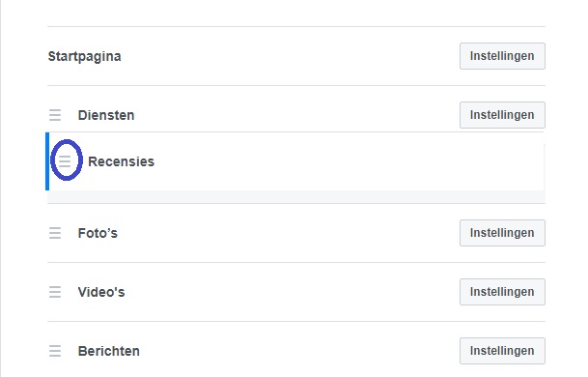Click the blue bar on the Recensies row
588x377 pixels.
(47, 161)
